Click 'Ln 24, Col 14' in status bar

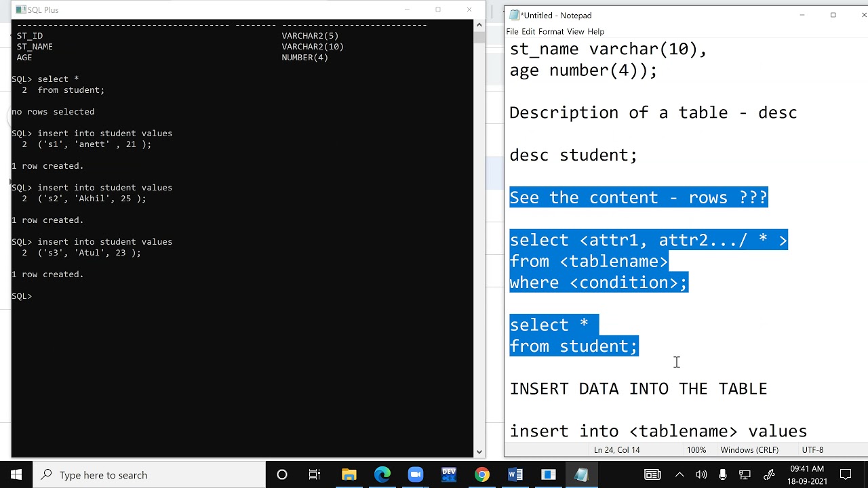pyautogui.click(x=616, y=450)
